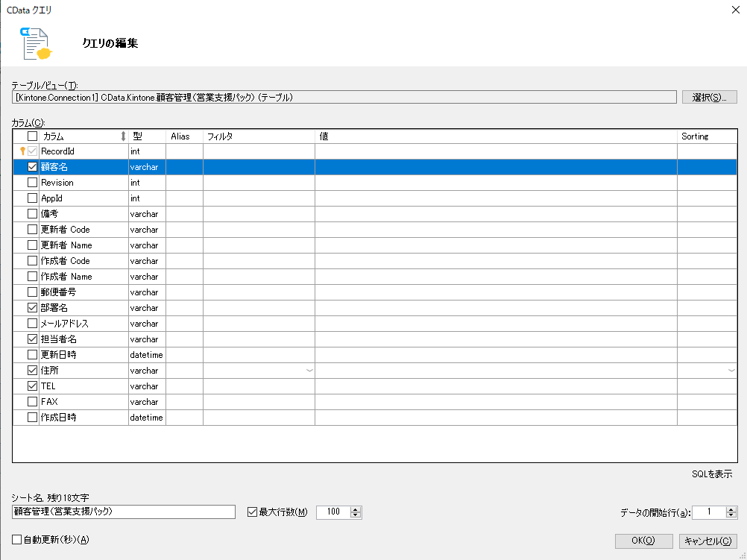The image size is (747, 560).
Task: Click the テーブル/ビュー connection text field
Action: tap(344, 97)
